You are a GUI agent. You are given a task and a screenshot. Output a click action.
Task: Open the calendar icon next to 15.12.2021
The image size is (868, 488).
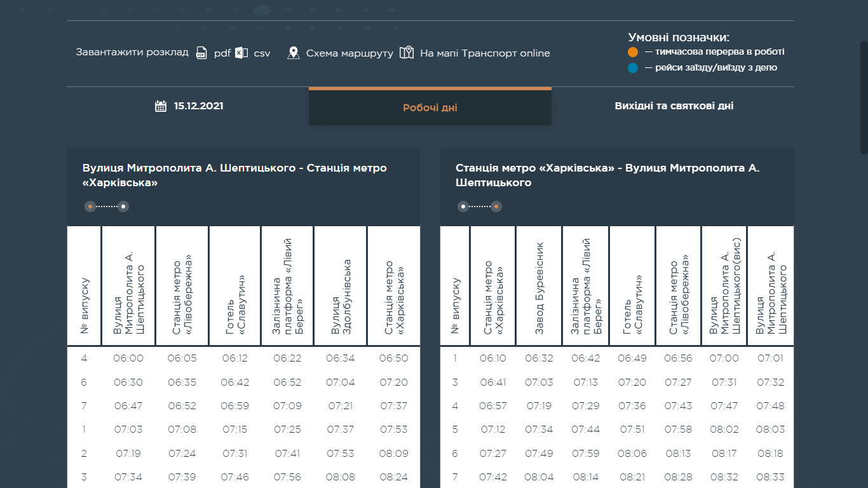tap(161, 106)
